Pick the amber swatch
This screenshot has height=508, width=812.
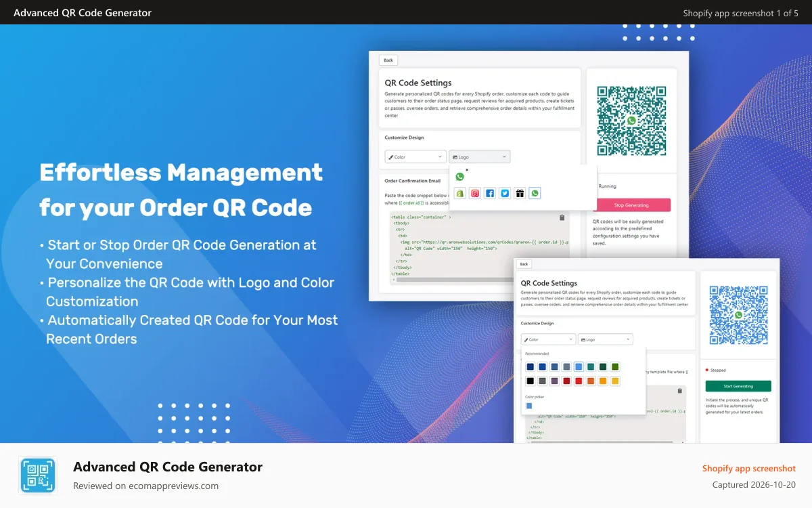click(603, 381)
